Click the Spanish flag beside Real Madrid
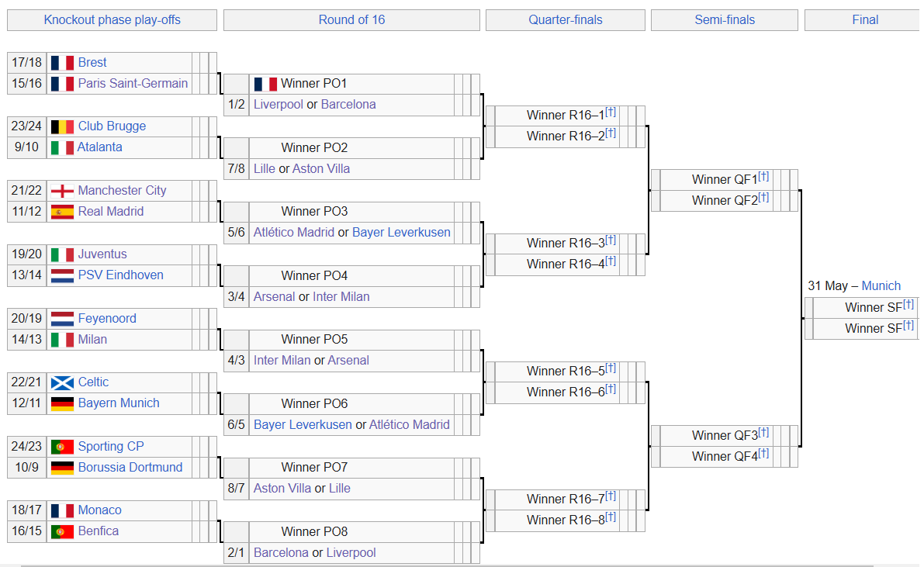This screenshot has width=924, height=567. 62,212
